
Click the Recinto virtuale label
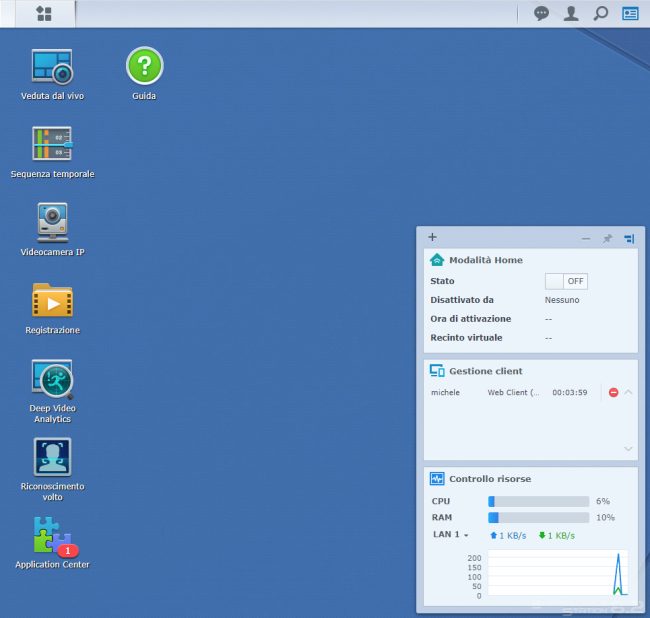click(466, 337)
